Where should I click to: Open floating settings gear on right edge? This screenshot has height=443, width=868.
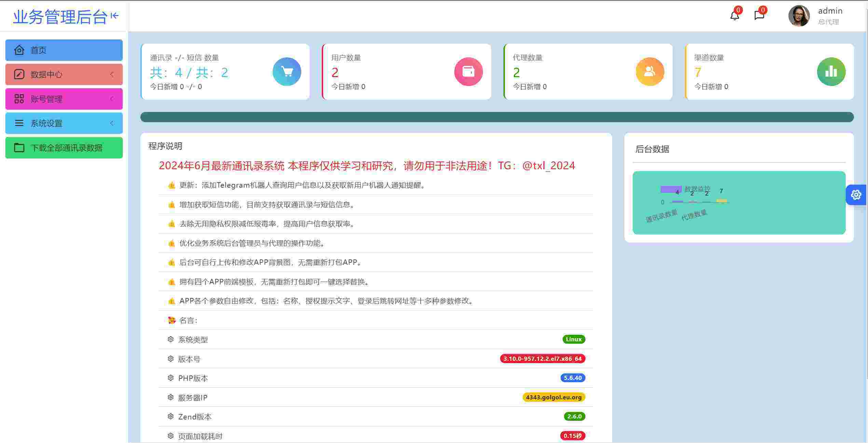point(856,195)
